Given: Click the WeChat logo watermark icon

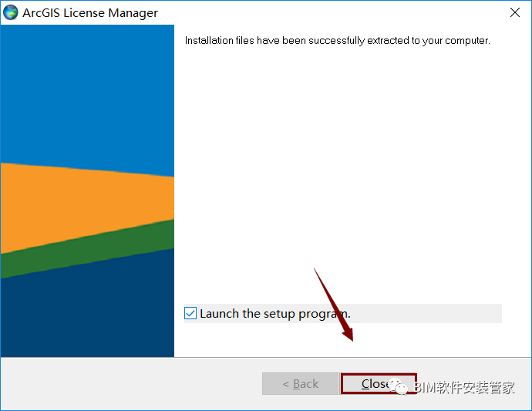Looking at the screenshot, I should tap(398, 386).
